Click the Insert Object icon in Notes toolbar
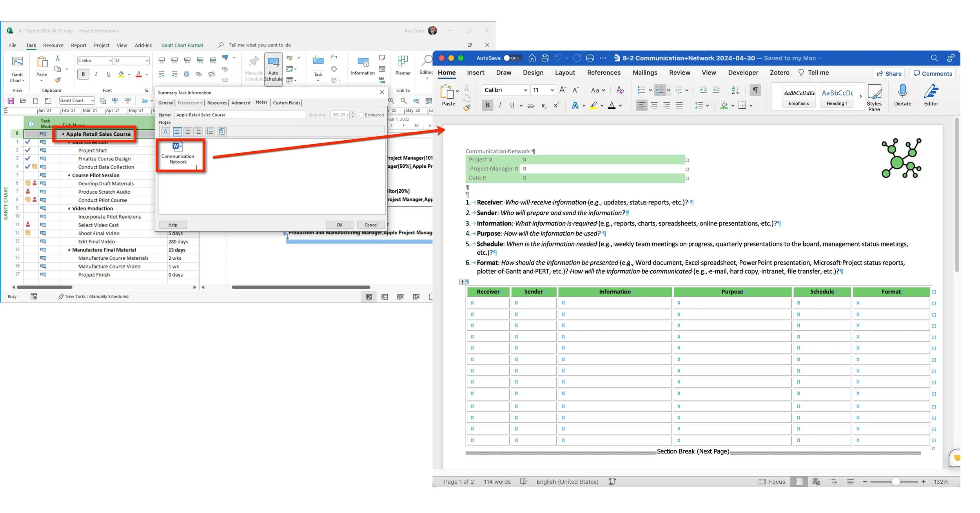Screen dimensions: 980x513 tap(221, 132)
